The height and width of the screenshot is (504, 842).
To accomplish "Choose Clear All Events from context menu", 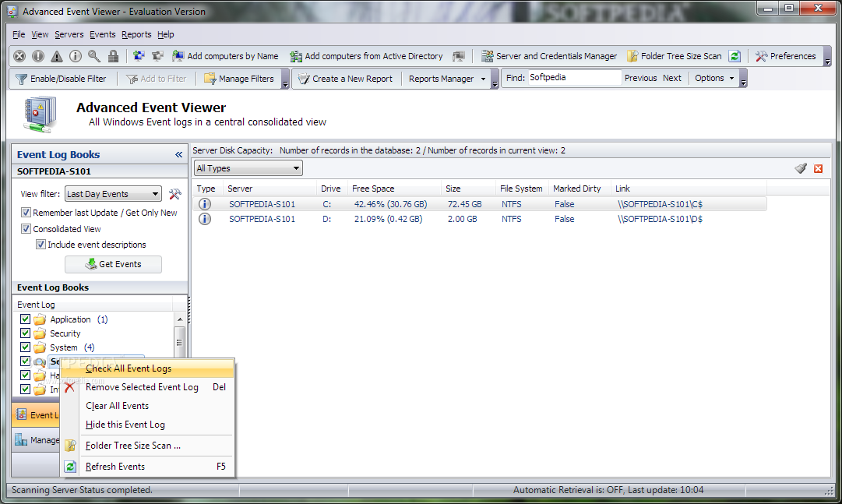I will pos(148,406).
